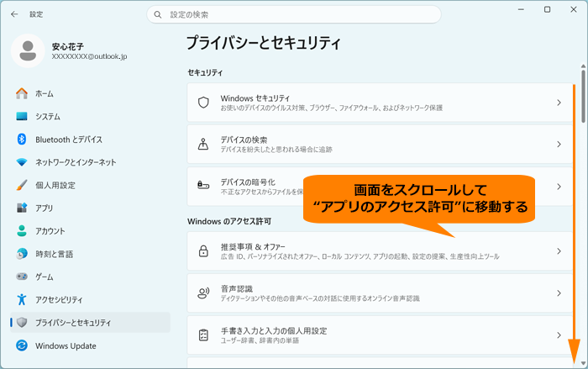Open ゲーム category

[x=90, y=277]
